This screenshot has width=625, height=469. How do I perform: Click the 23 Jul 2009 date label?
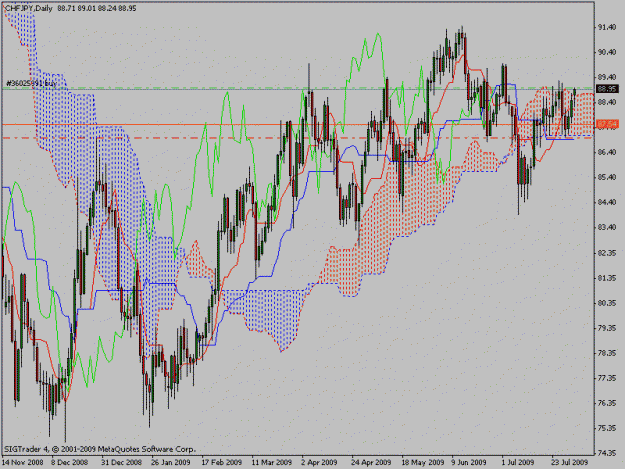coord(569,463)
